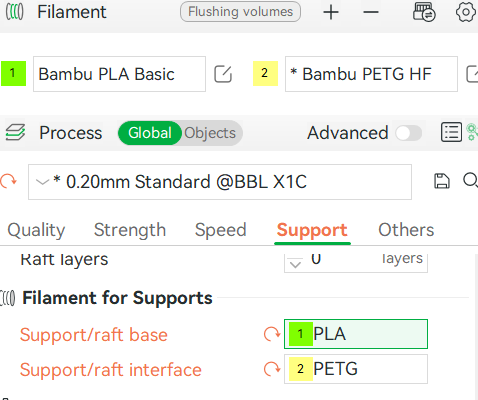The image size is (478, 400).
Task: Open compare presets list icon
Action: [451, 132]
